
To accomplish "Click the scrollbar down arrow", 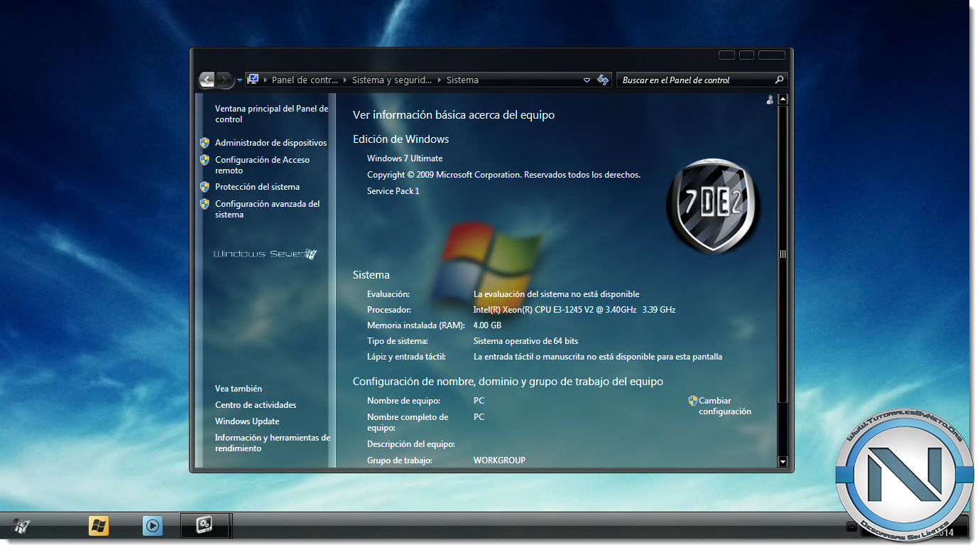I will click(x=783, y=462).
